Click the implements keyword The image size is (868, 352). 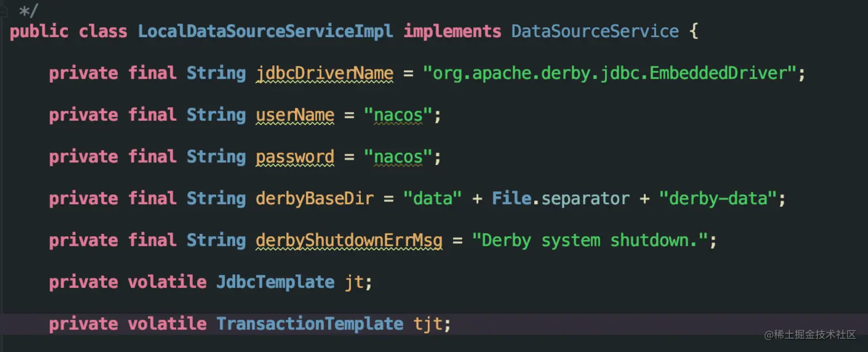coord(452,31)
